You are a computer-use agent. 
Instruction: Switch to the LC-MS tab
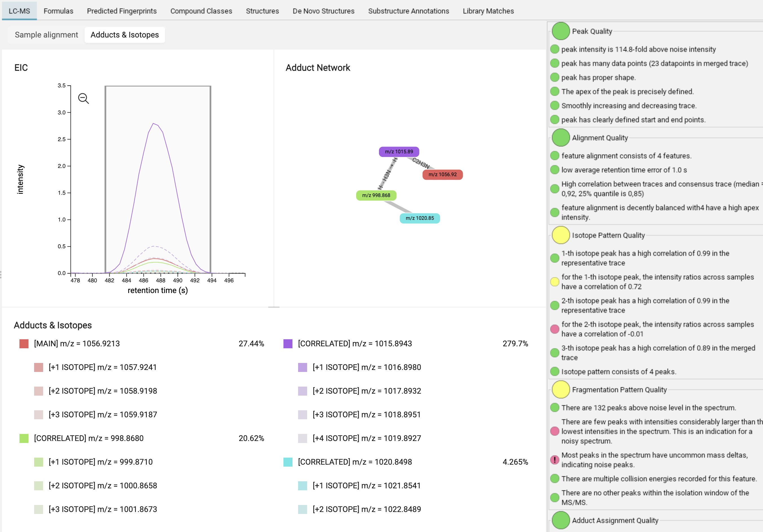[x=19, y=11]
